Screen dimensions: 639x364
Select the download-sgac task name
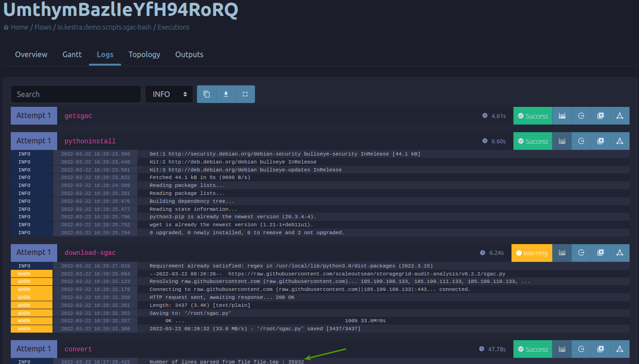pos(90,253)
